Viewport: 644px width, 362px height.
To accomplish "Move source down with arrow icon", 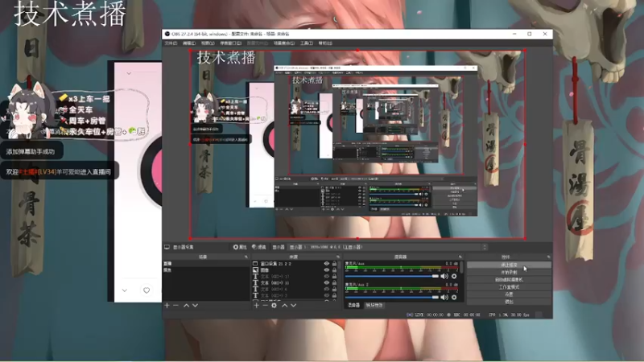I will point(293,306).
